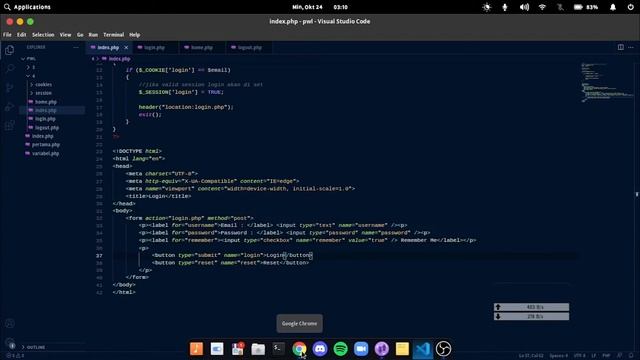Open the File menu
This screenshot has width=640, height=360.
[x=7, y=35]
